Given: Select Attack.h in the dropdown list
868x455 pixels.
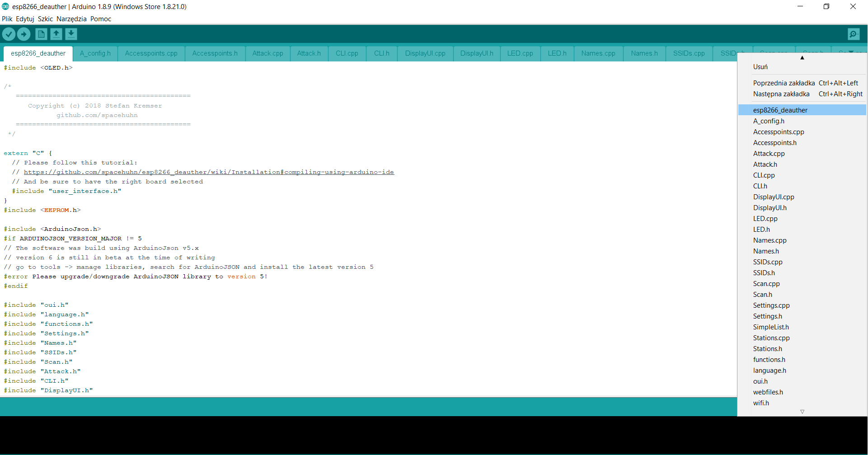Looking at the screenshot, I should [x=802, y=164].
